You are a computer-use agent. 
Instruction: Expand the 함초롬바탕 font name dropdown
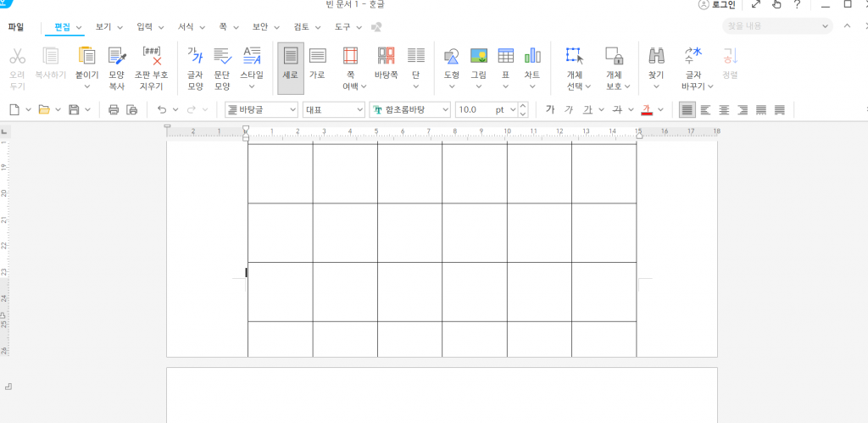pos(445,109)
